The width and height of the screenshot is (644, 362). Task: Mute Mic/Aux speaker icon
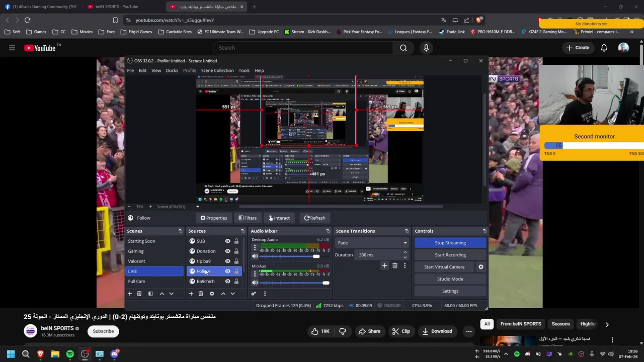(255, 283)
